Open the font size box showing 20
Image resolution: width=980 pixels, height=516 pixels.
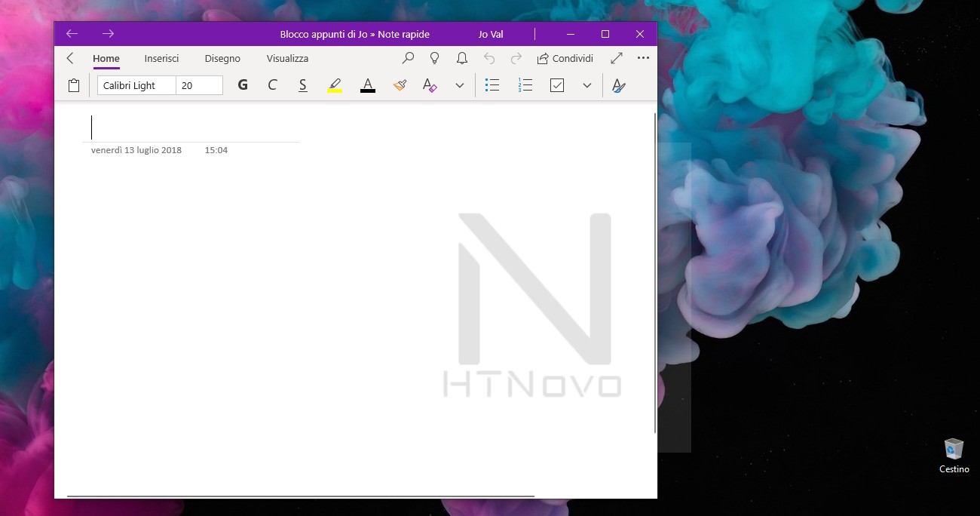click(x=198, y=85)
